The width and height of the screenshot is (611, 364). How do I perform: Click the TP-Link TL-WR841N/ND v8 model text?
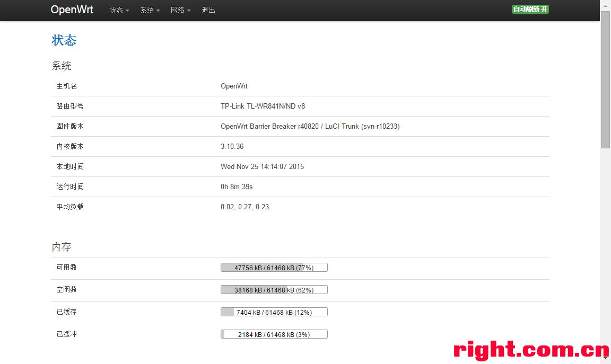click(x=263, y=106)
